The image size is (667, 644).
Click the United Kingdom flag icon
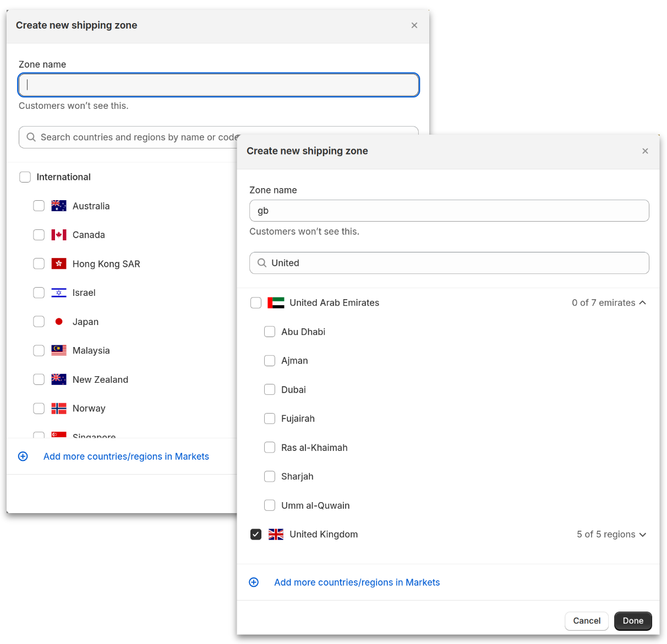(x=276, y=534)
